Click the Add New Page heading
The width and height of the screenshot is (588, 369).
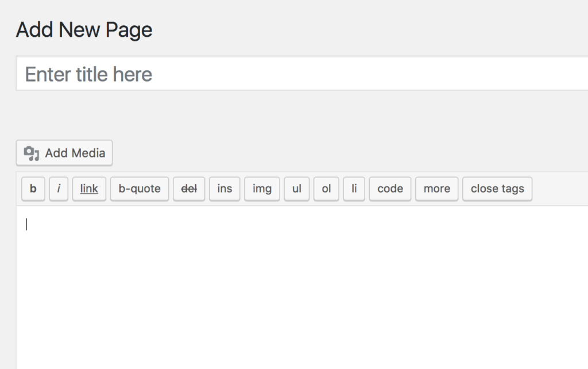[84, 30]
